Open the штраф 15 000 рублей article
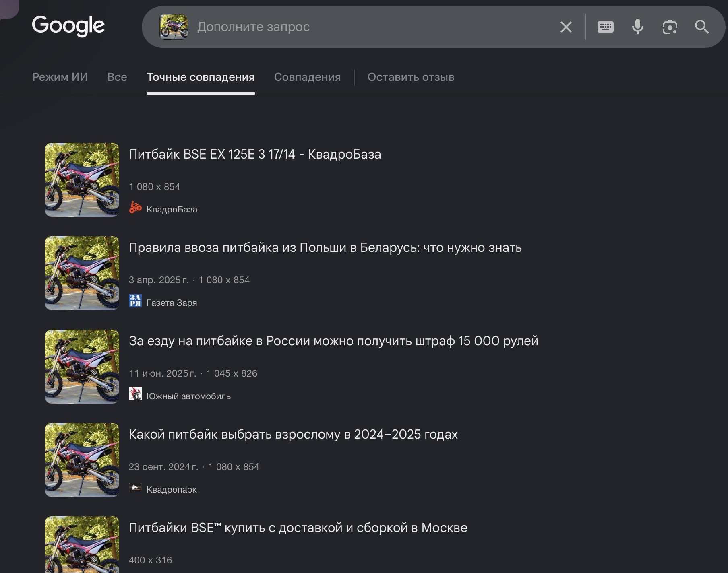The height and width of the screenshot is (573, 728). (333, 341)
